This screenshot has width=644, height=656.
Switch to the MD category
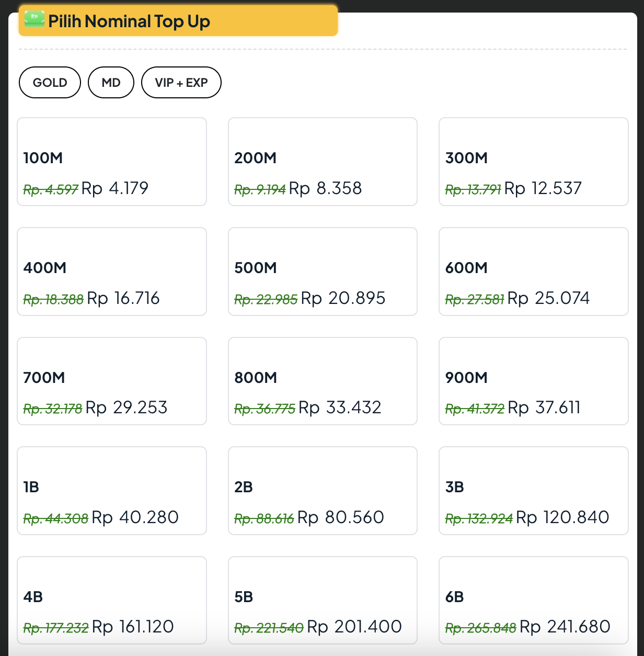coord(111,83)
